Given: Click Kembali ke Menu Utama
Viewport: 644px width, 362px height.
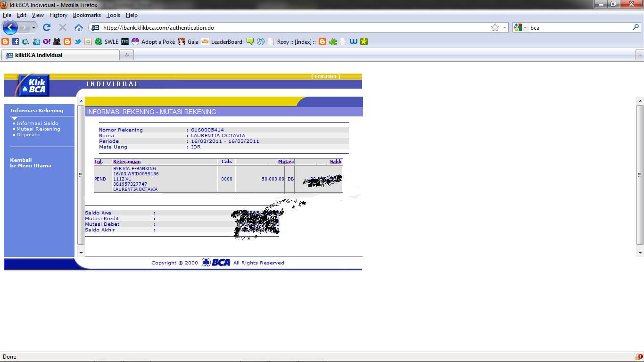Looking at the screenshot, I should 31,163.
